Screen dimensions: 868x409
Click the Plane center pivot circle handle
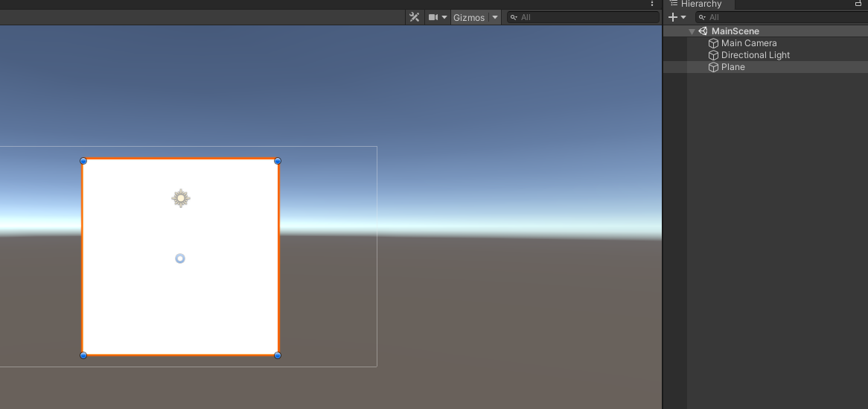click(x=180, y=259)
